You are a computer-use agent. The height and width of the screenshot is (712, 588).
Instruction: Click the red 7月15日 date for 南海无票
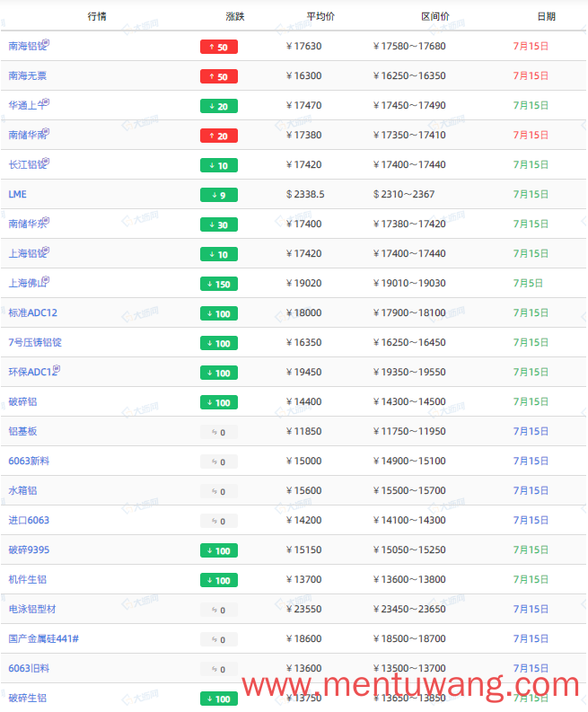click(x=531, y=75)
